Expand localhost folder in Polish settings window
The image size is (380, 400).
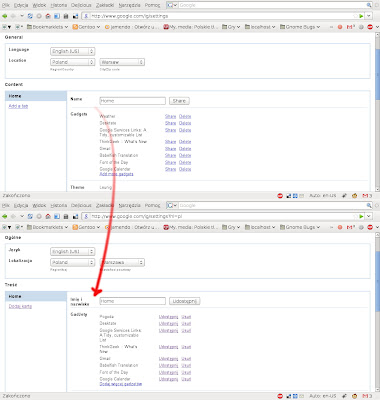coord(260,227)
